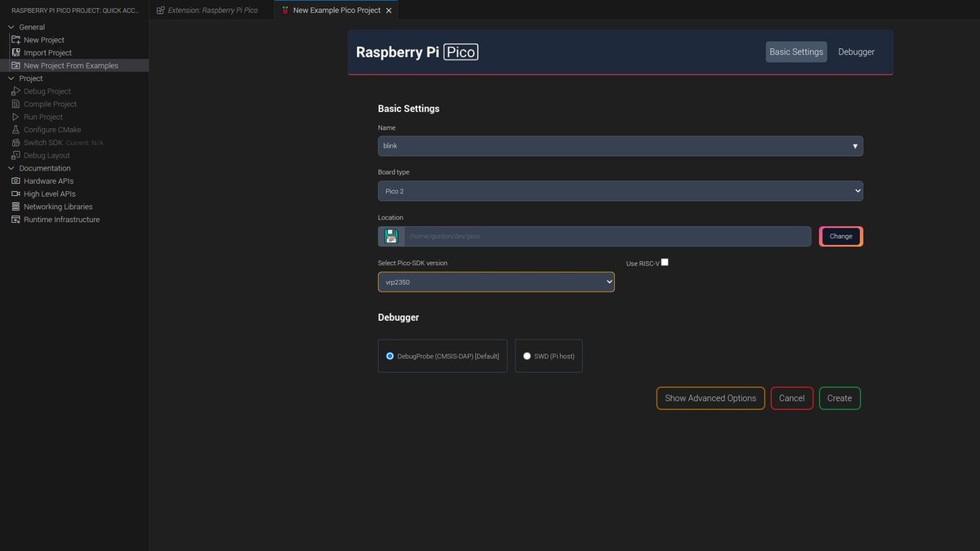The width and height of the screenshot is (980, 551).
Task: Click the floppy disk icon beside Location
Action: 391,236
